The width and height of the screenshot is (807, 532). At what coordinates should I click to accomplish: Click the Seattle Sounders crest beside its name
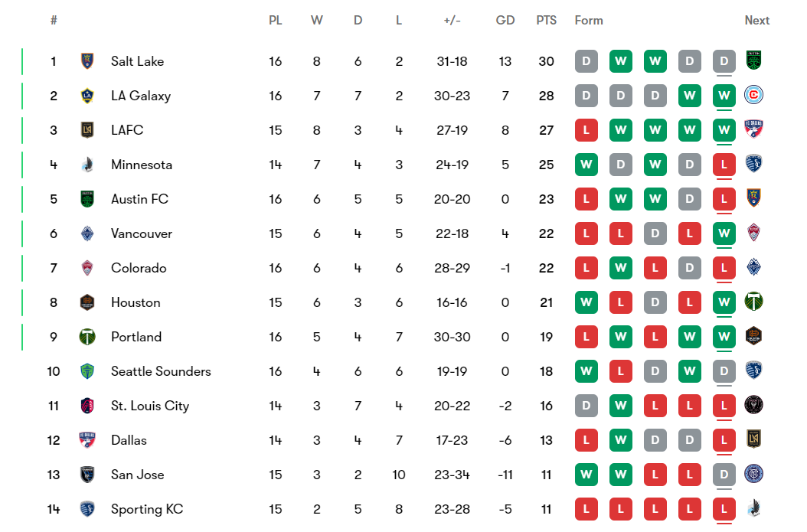click(87, 371)
